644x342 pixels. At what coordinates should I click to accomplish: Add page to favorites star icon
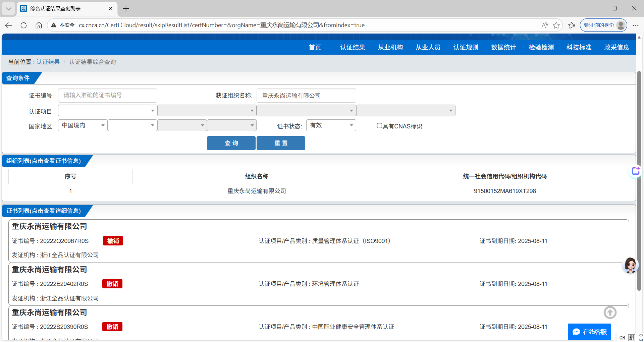click(x=556, y=25)
